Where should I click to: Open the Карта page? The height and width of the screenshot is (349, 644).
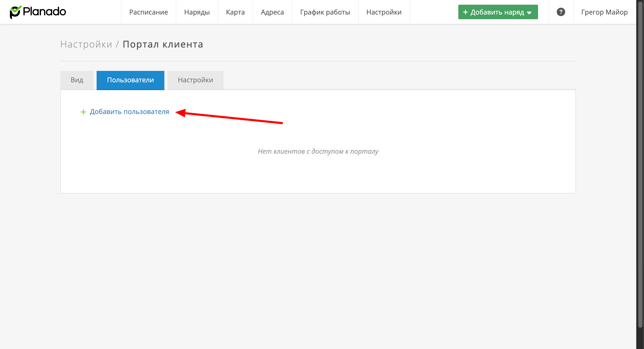(x=235, y=12)
